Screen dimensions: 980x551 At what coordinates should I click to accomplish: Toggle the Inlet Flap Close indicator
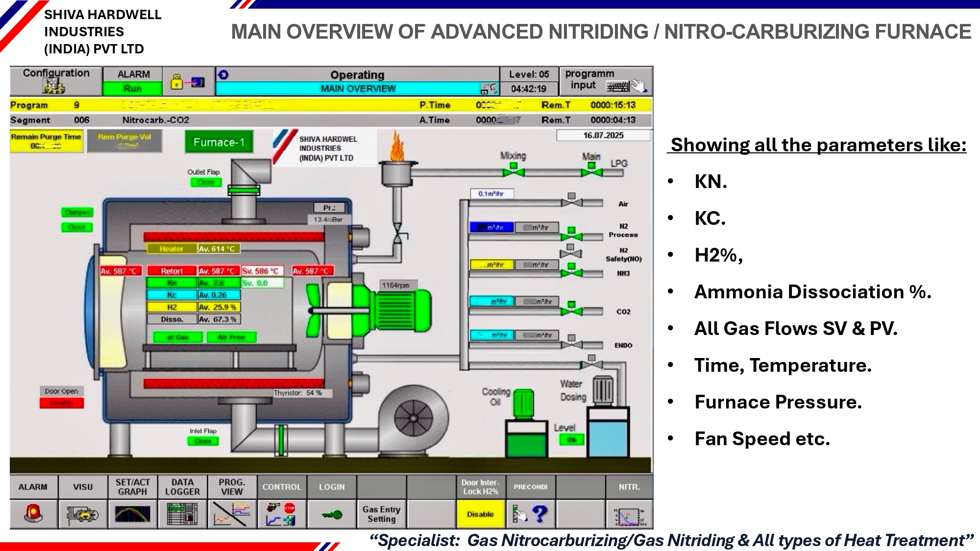pyautogui.click(x=203, y=441)
